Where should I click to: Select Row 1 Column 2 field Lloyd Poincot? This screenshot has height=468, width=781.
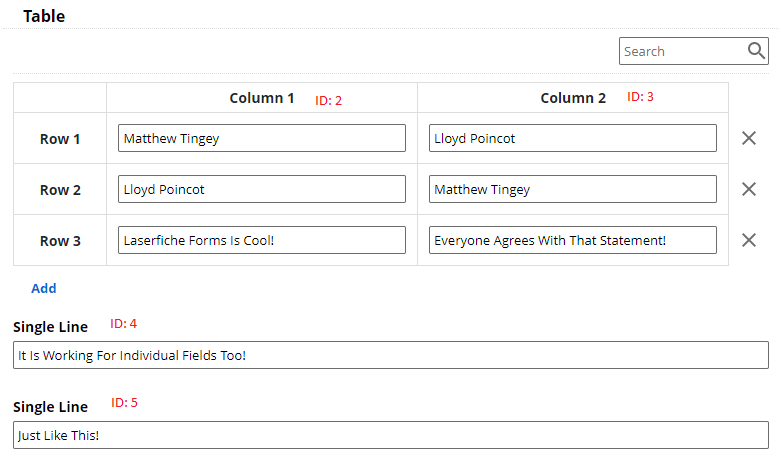(573, 138)
